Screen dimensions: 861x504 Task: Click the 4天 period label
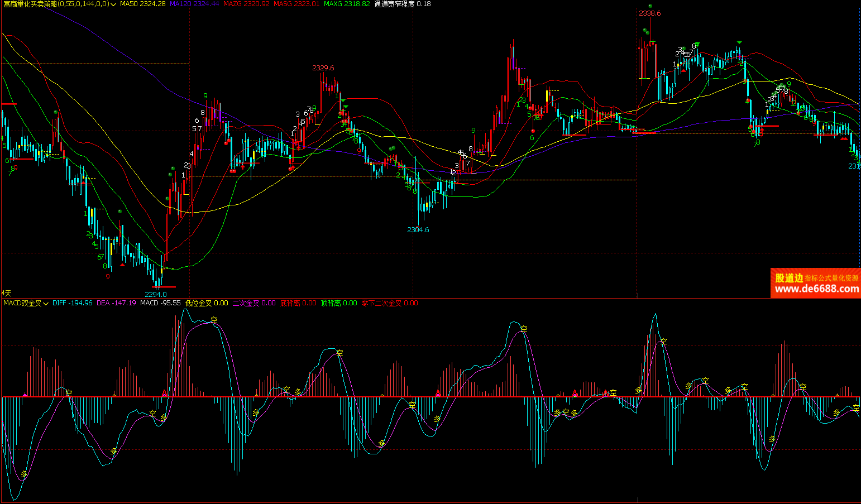pos(6,293)
